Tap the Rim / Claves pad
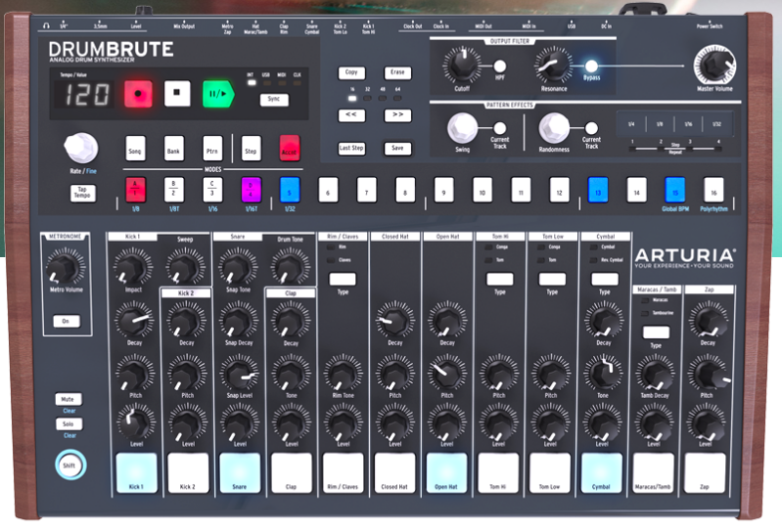 344,472
